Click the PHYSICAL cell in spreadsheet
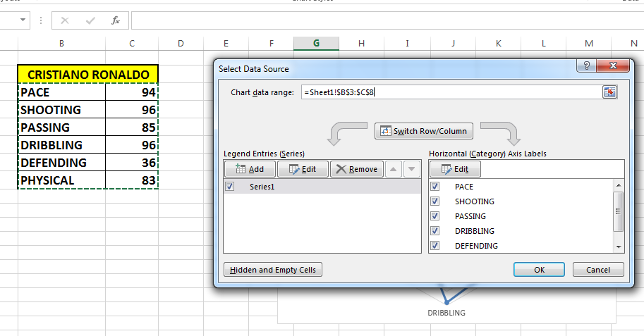Viewport: 644px width, 336px height. [61, 180]
